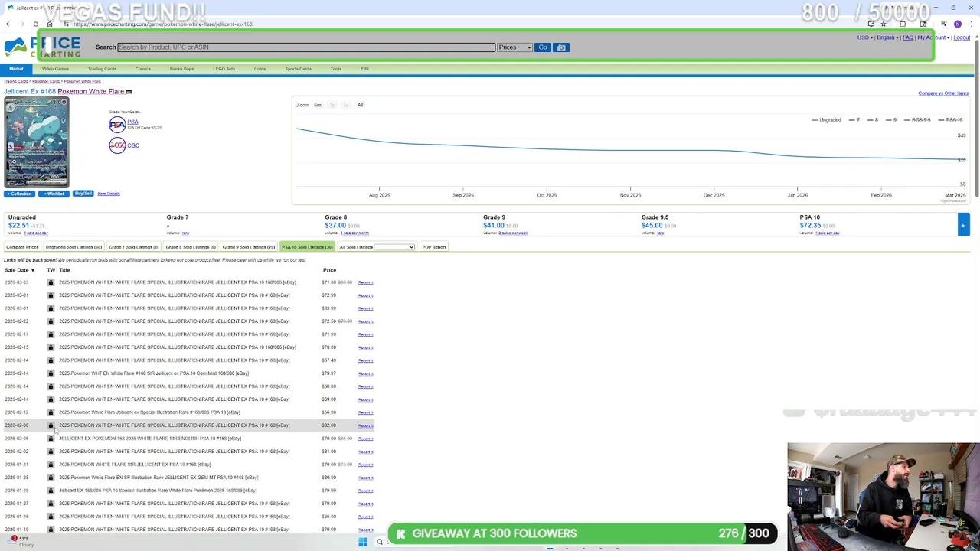The image size is (980, 551).
Task: Toggle the BGS 9.5 series in chart legend
Action: (916, 120)
